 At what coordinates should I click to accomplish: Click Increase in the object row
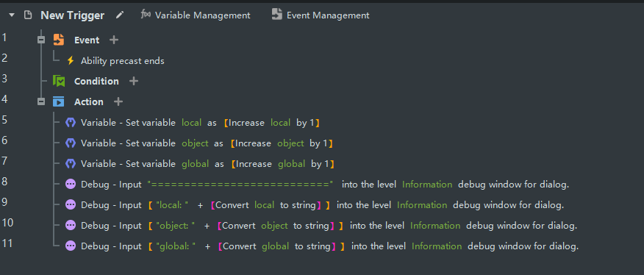tap(253, 143)
